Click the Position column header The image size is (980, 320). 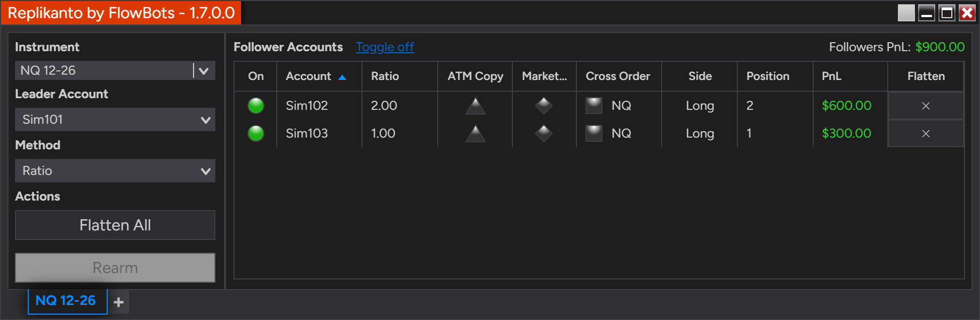[x=775, y=76]
